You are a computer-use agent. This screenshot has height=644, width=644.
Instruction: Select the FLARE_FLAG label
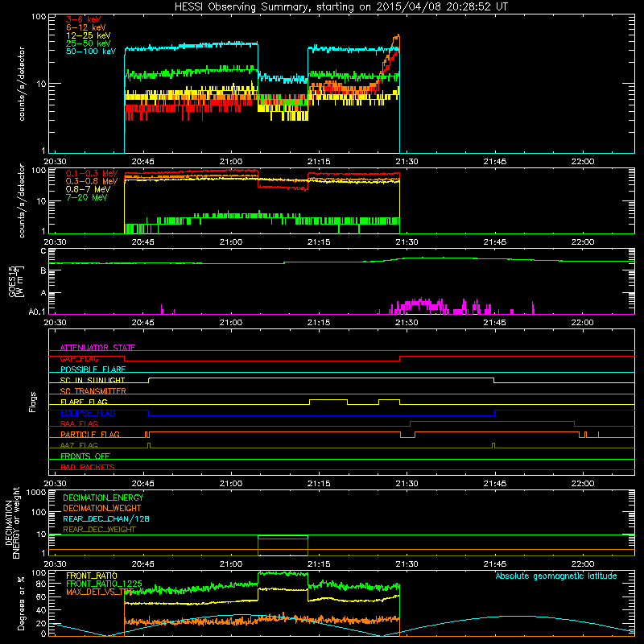(x=84, y=402)
